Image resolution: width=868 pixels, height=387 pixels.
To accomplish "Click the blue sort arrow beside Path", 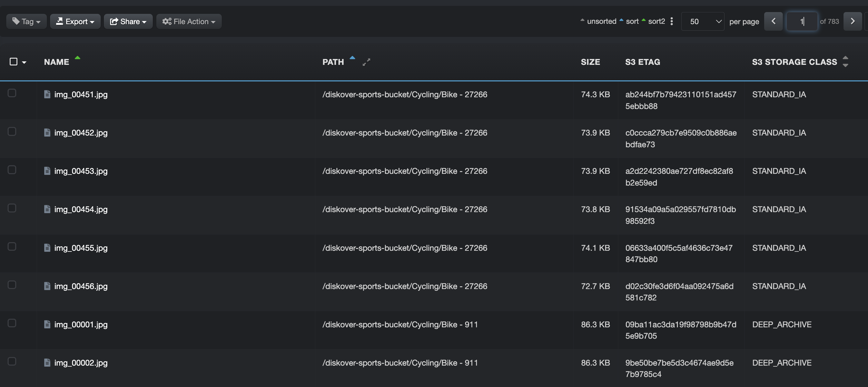I will [352, 58].
